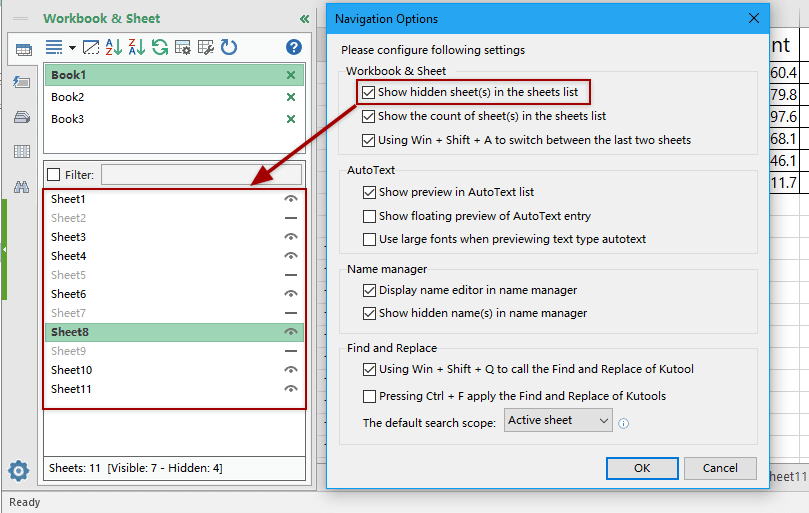Toggle visibility eye icon for Sheet3

coord(291,237)
